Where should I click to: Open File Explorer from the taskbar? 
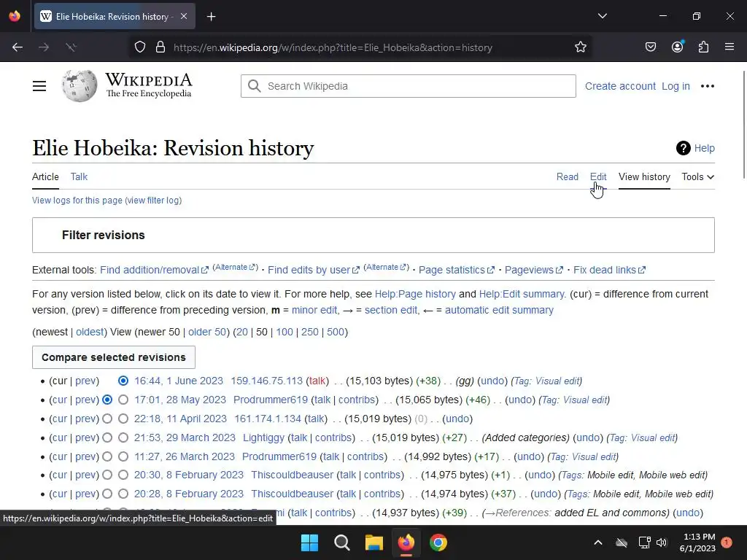pyautogui.click(x=374, y=542)
